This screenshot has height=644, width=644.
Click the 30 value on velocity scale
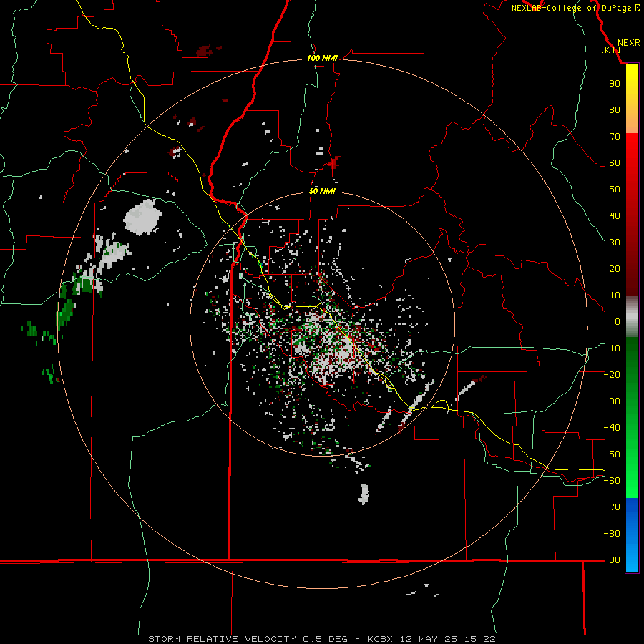[615, 243]
